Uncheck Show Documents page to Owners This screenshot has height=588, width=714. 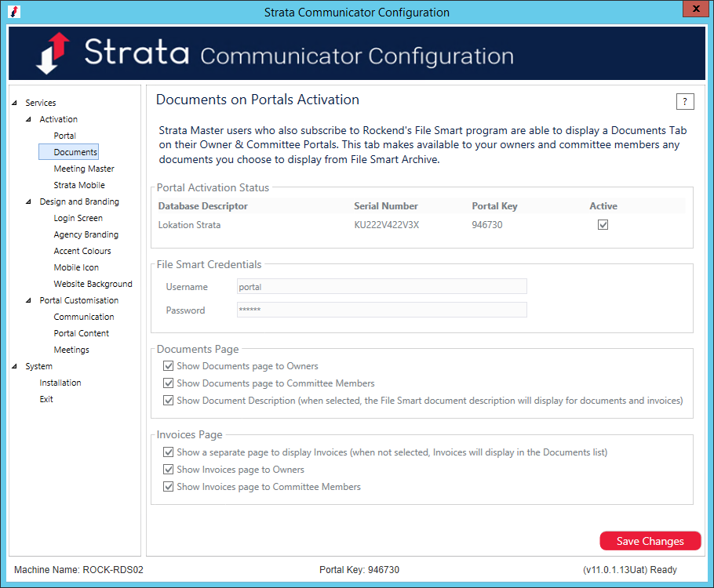169,366
